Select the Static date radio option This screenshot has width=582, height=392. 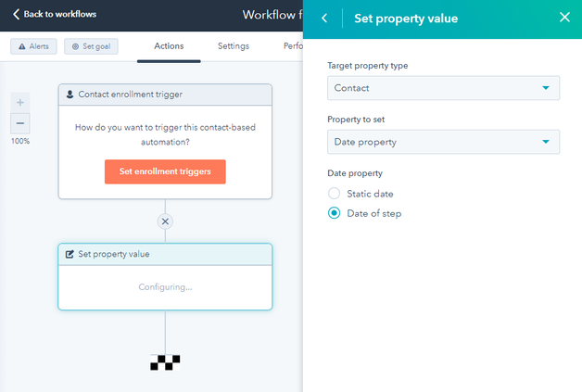[334, 194]
